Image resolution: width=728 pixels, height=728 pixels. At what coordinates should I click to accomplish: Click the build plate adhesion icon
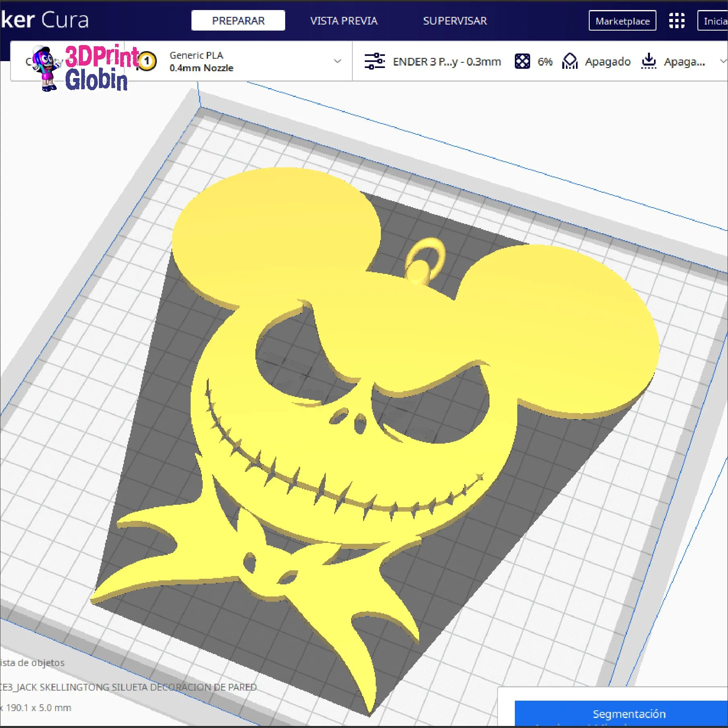click(x=649, y=61)
